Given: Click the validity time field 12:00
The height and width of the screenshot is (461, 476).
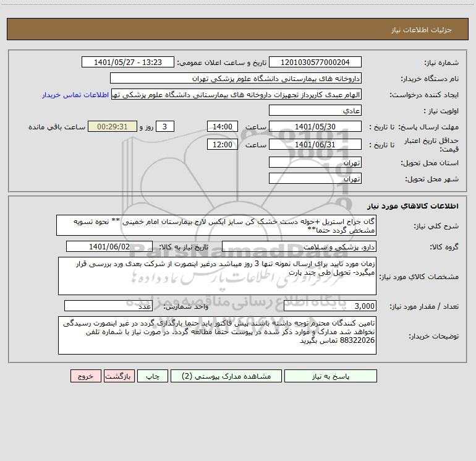Looking at the screenshot, I should tap(222, 144).
